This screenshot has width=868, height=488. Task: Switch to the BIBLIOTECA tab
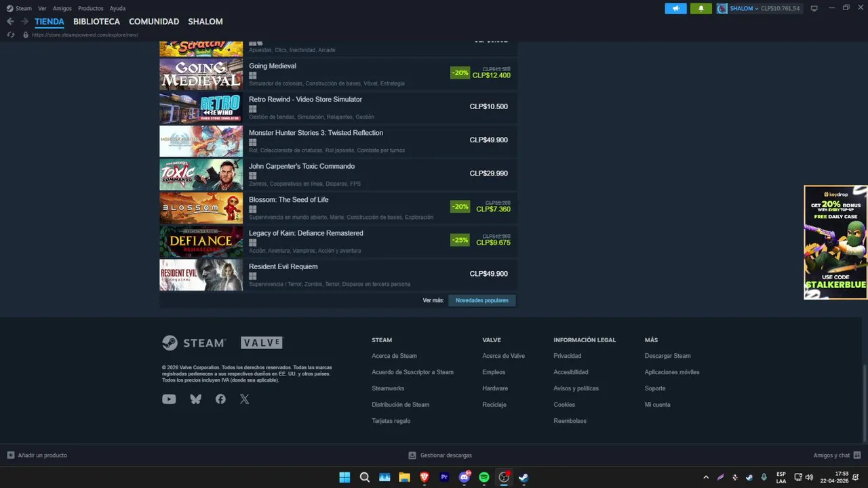click(96, 22)
